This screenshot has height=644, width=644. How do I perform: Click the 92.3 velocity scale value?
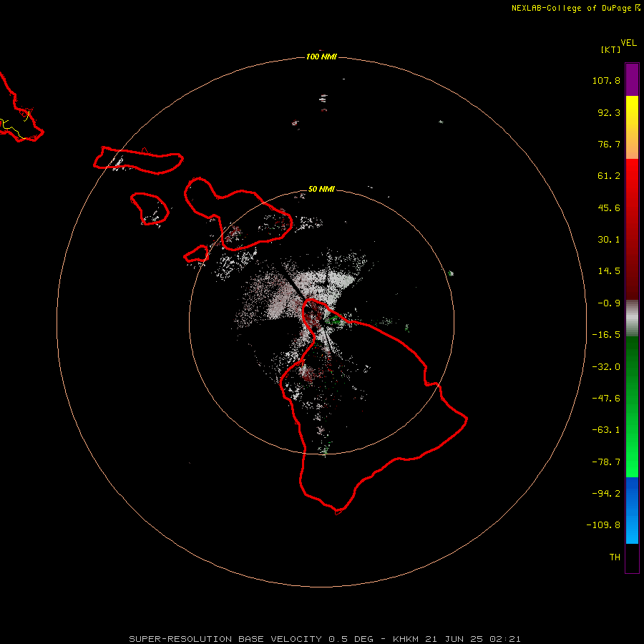click(609, 112)
